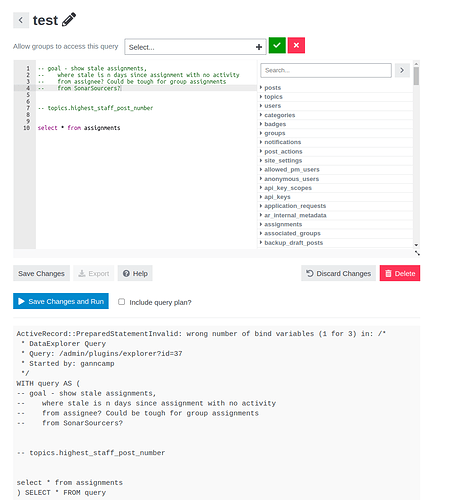Image resolution: width=459 pixels, height=500 pixels.
Task: Click line 10 select statement in editor
Action: [x=79, y=128]
